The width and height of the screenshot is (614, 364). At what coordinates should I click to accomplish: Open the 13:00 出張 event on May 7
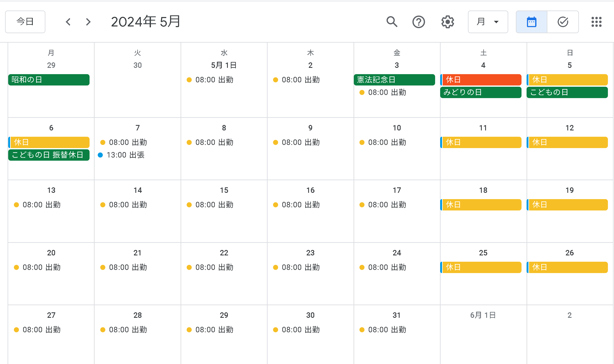[125, 155]
